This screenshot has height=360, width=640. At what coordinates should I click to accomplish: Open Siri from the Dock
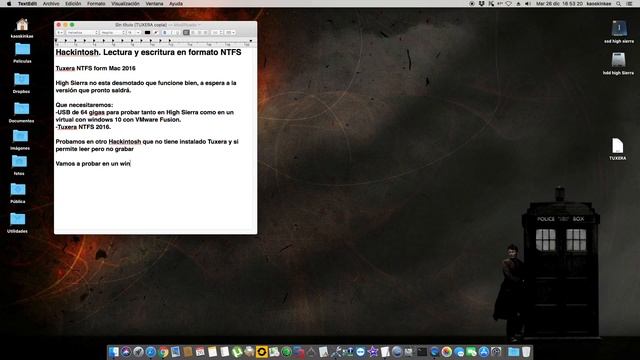coord(126,352)
